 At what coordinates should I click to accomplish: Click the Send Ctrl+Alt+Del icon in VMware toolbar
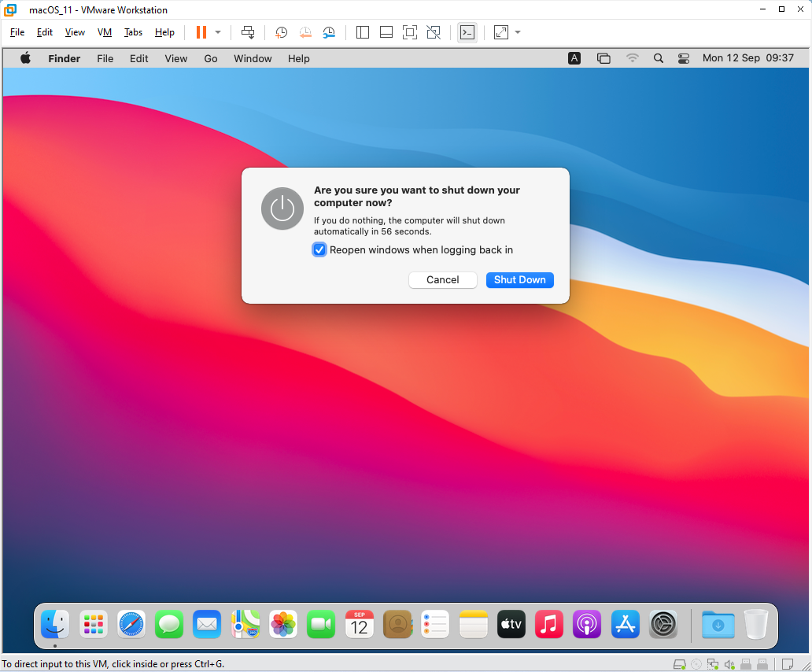(248, 32)
